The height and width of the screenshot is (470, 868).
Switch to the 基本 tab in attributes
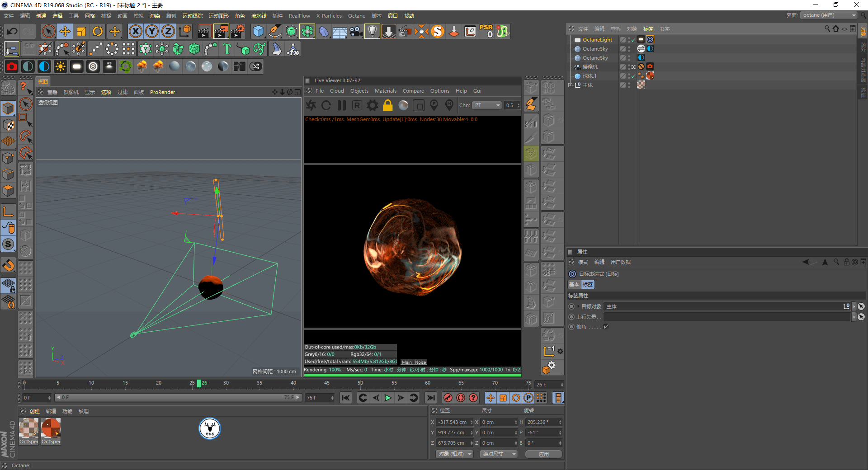tap(574, 284)
